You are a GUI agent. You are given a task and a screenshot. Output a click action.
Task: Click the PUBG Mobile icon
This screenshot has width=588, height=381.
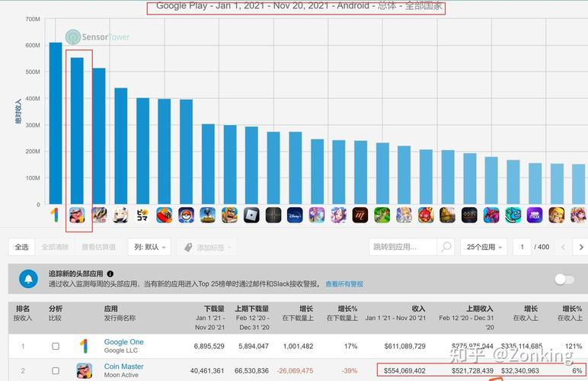click(208, 215)
